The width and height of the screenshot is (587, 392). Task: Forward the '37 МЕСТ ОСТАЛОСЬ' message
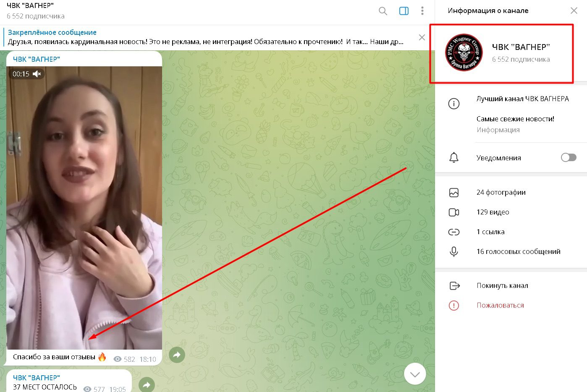[146, 384]
